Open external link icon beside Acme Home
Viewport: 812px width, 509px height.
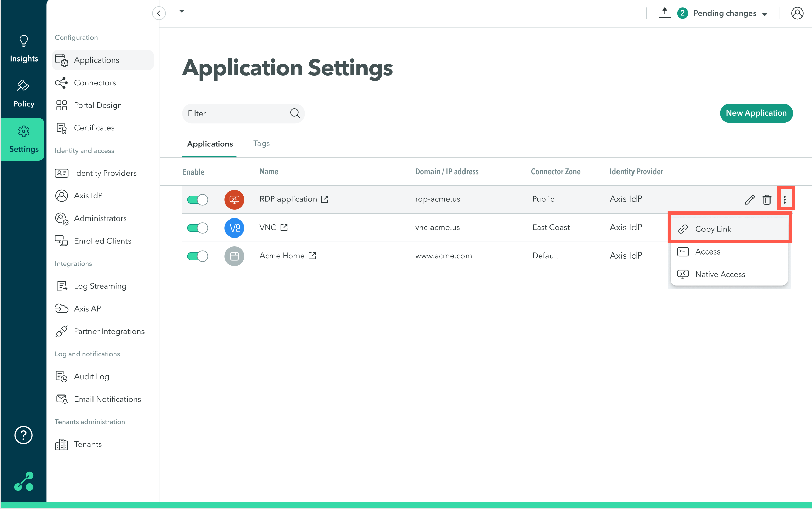312,256
